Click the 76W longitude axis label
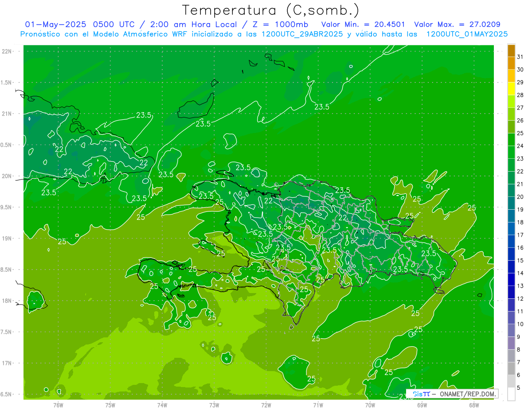 (58, 405)
